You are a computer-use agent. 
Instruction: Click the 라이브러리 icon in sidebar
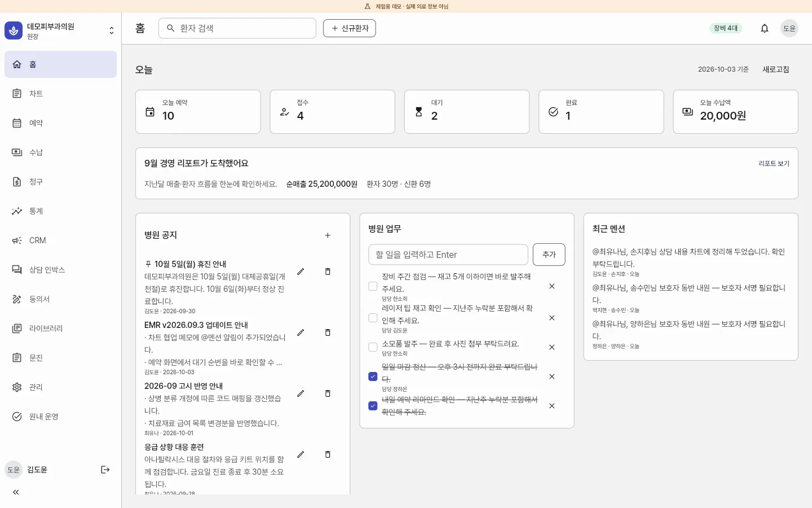17,329
